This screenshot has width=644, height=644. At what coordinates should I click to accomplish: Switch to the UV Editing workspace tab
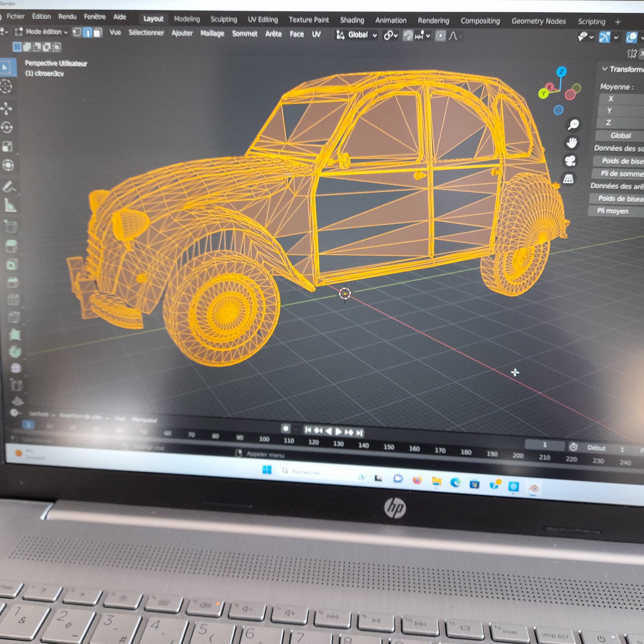(263, 20)
